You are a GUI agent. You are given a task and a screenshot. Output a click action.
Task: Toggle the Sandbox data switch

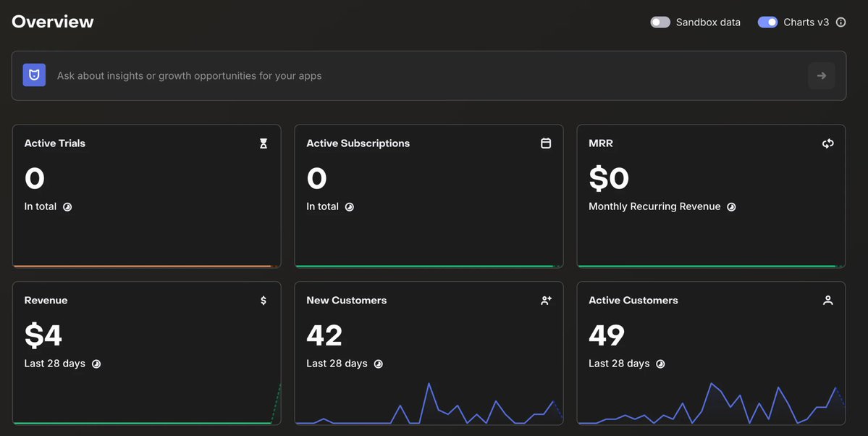click(x=660, y=22)
